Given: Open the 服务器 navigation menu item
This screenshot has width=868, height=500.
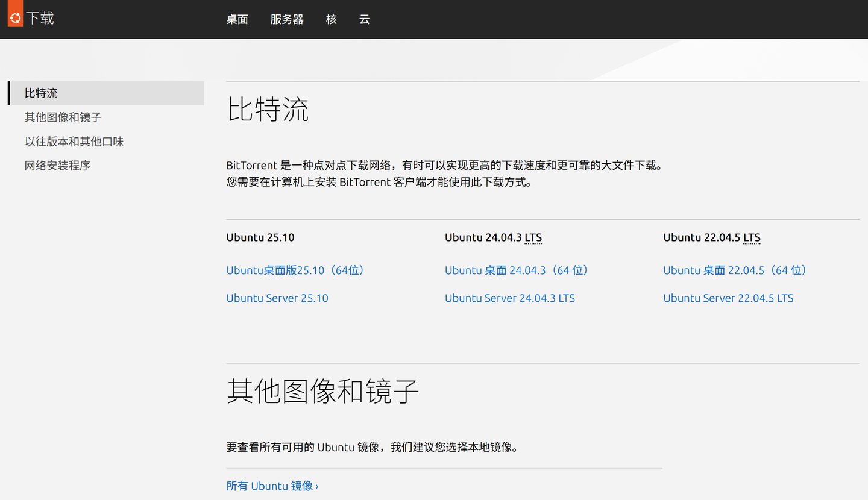Looking at the screenshot, I should (x=287, y=19).
